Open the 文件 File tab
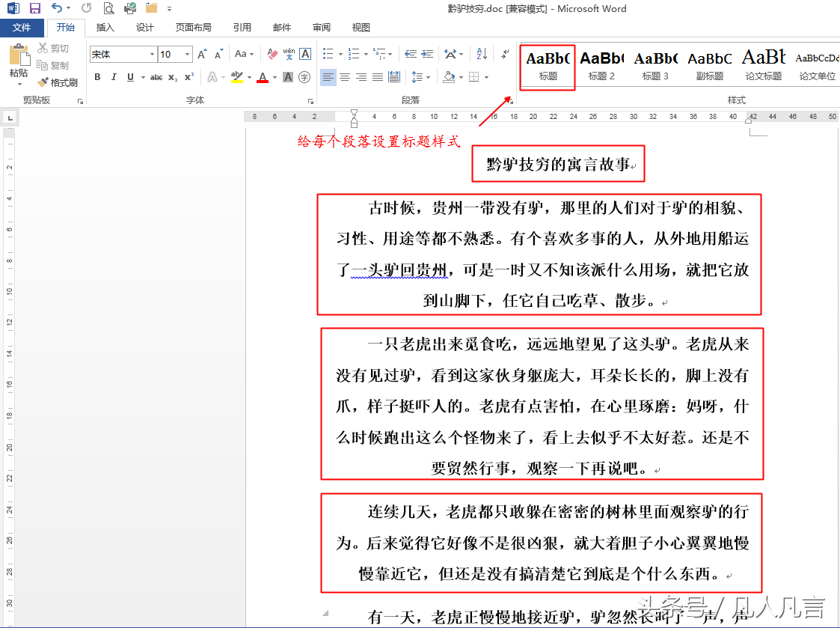The image size is (840, 628). tap(22, 28)
